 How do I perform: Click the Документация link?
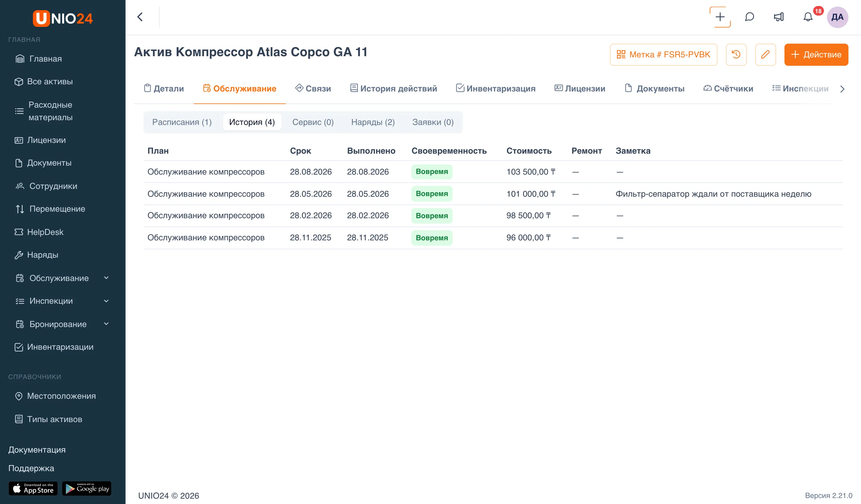point(37,450)
